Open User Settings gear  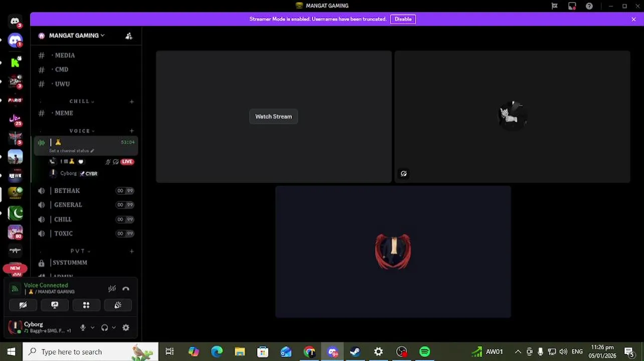coord(126,327)
